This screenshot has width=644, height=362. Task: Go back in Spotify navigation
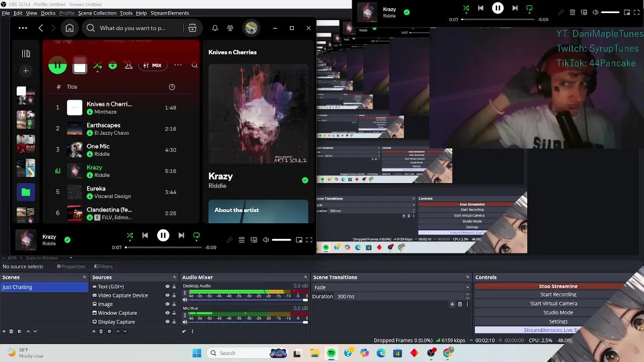pyautogui.click(x=41, y=28)
